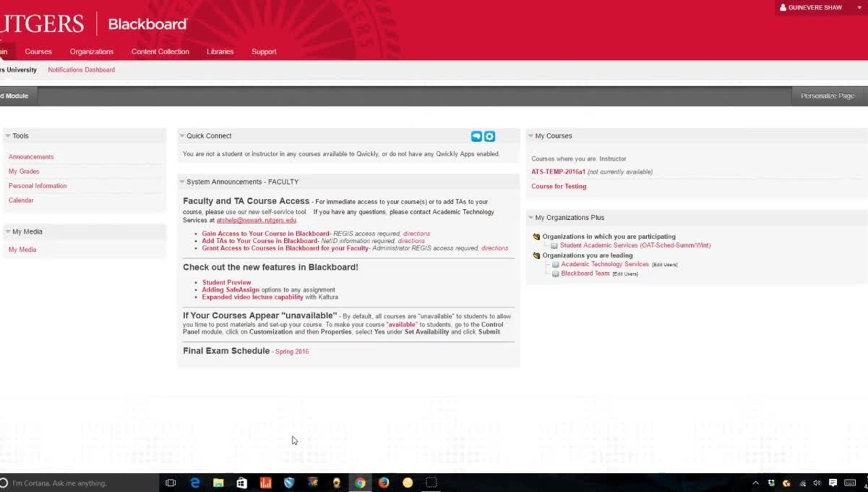Open the Action Center notifications icon
The height and width of the screenshot is (492, 868).
833,483
